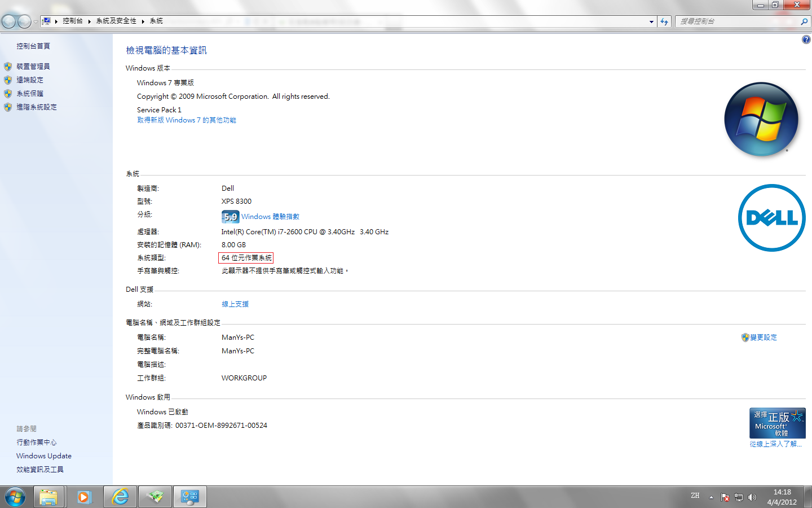The height and width of the screenshot is (508, 812).
Task: Open 效能資訊及工具 in the See also list
Action: pyautogui.click(x=40, y=470)
